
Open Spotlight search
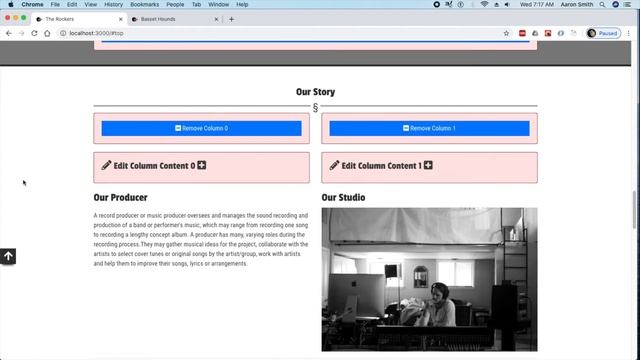(602, 4)
